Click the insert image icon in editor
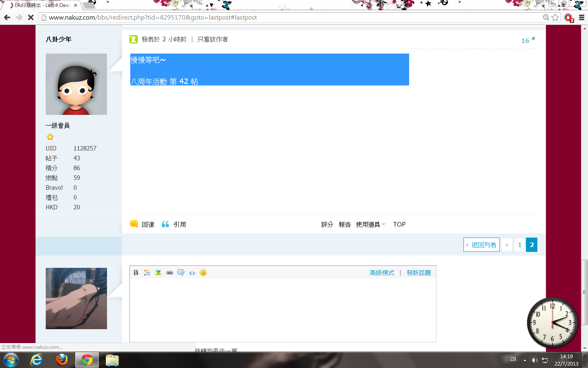Screen dimensions: 588x368 (x=158, y=273)
